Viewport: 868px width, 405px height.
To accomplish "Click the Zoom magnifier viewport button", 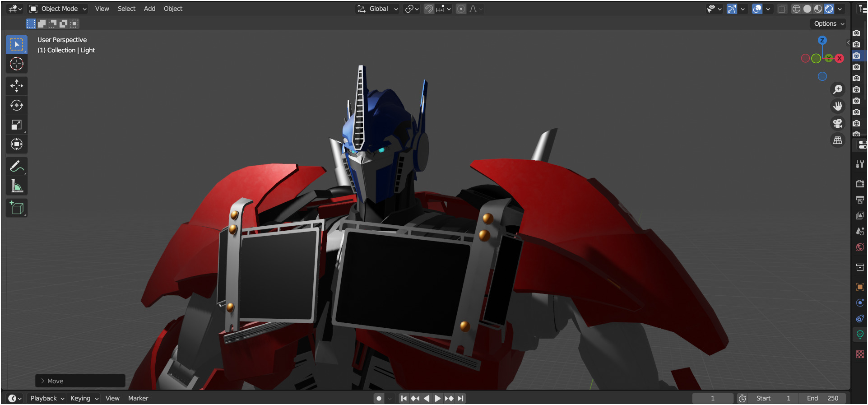I will pyautogui.click(x=838, y=89).
